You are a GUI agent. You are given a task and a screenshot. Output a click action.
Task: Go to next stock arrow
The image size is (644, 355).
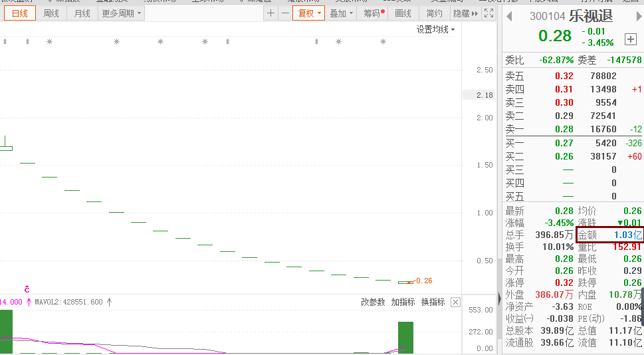pos(639,17)
